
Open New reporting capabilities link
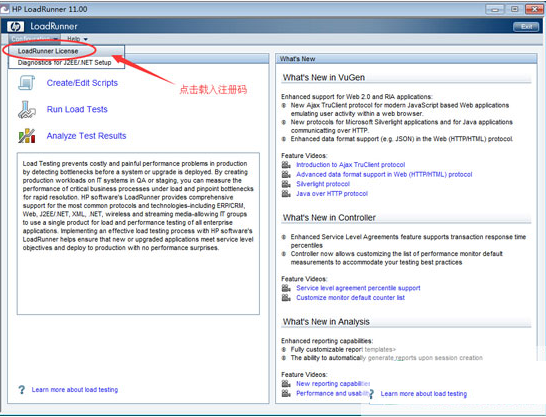(x=333, y=384)
